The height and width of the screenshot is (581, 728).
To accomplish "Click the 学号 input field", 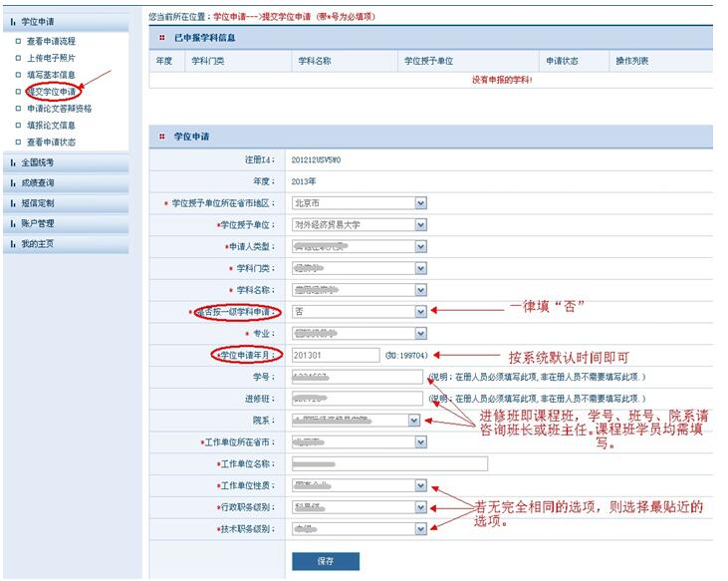I will (358, 377).
